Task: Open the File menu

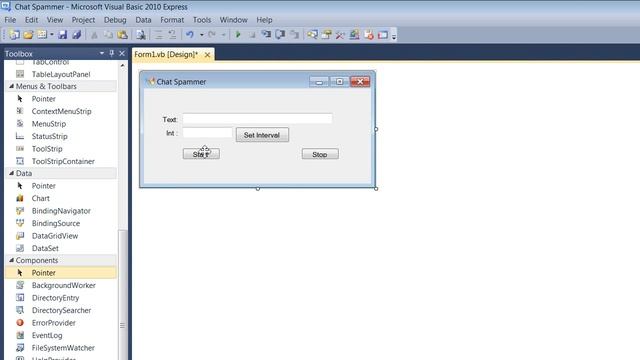Action: pos(10,20)
